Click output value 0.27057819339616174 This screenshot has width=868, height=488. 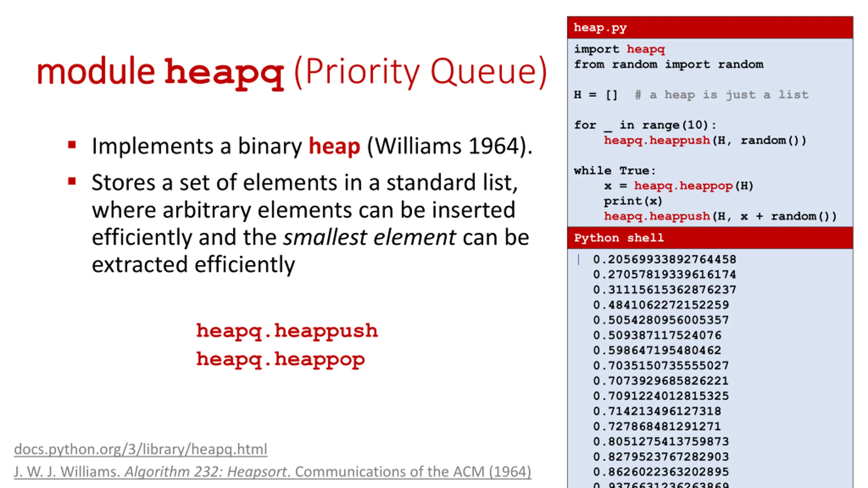click(x=665, y=274)
